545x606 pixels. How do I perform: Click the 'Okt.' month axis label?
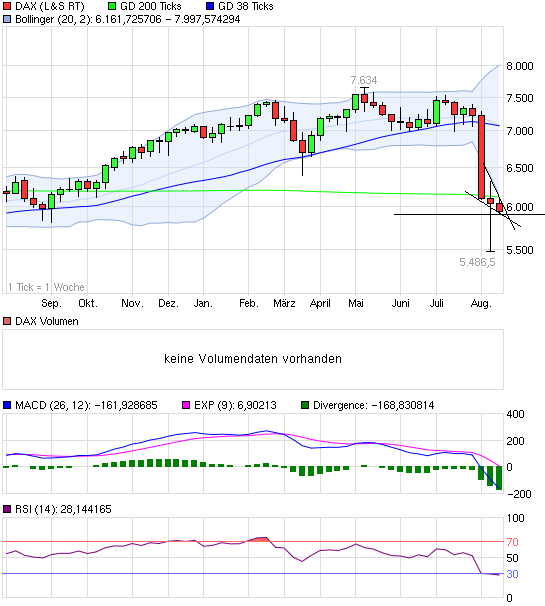click(88, 303)
